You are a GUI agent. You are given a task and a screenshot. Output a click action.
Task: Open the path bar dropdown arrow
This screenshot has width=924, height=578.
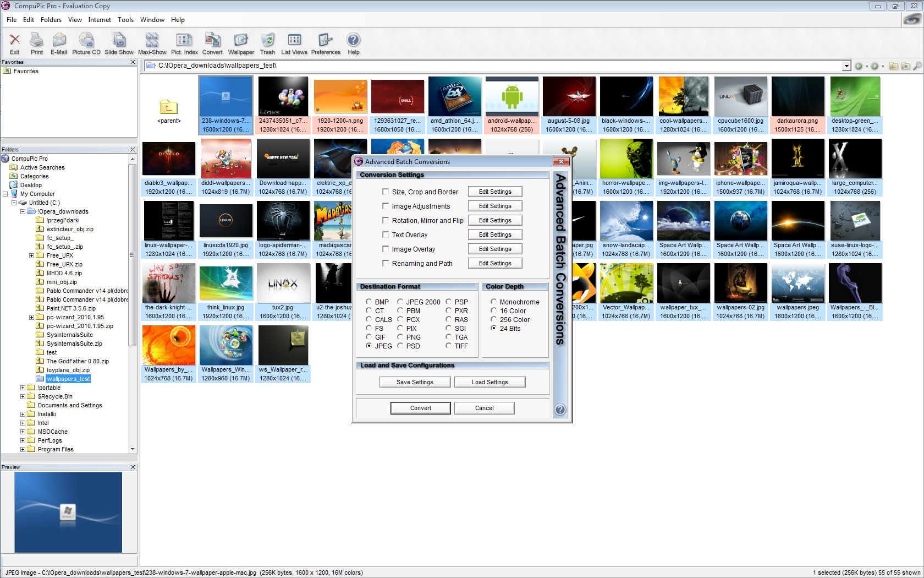click(x=846, y=66)
